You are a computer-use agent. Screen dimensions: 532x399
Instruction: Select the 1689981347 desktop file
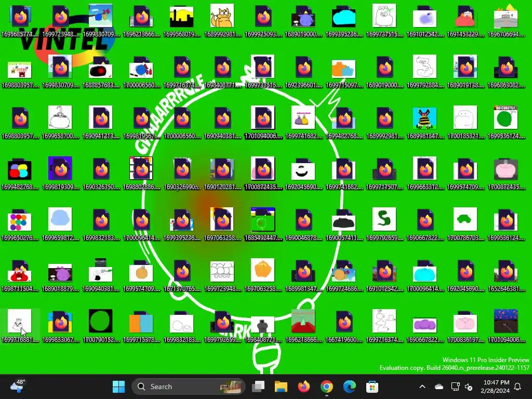pyautogui.click(x=303, y=274)
